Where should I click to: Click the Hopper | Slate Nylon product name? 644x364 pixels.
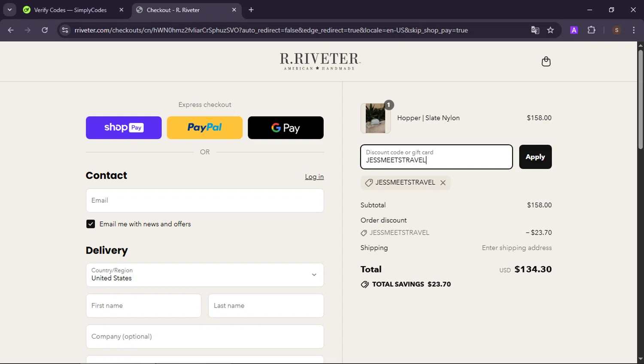pyautogui.click(x=428, y=118)
